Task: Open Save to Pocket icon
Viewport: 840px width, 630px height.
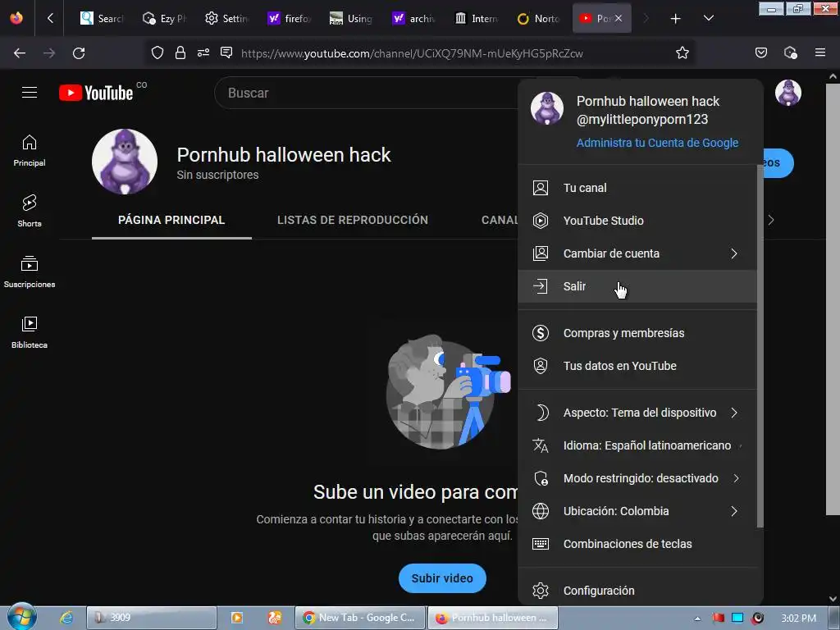Action: [761, 52]
